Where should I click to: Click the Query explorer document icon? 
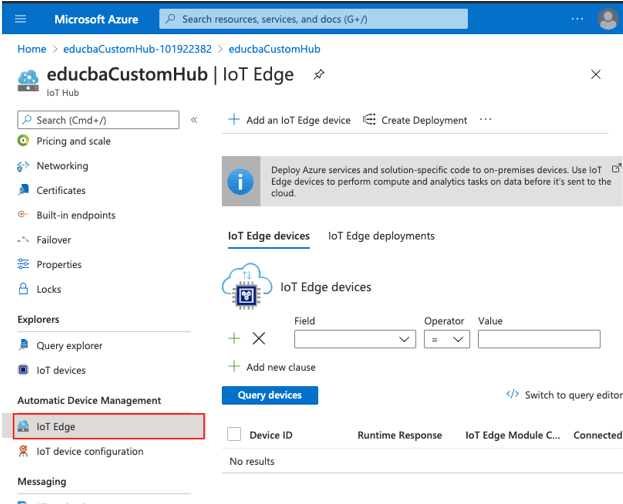tap(23, 345)
